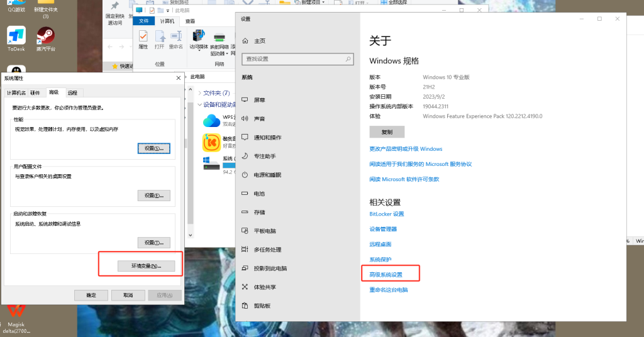Open 系统保护 link
Image resolution: width=644 pixels, height=337 pixels.
(380, 260)
